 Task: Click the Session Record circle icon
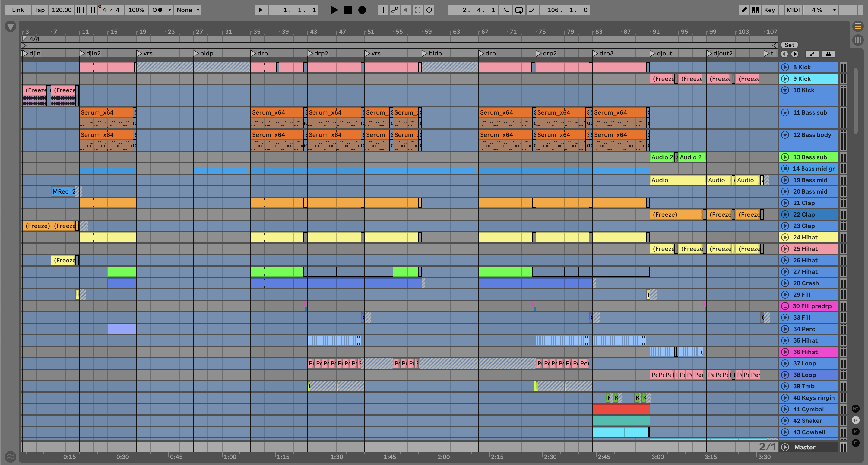pyautogui.click(x=429, y=10)
